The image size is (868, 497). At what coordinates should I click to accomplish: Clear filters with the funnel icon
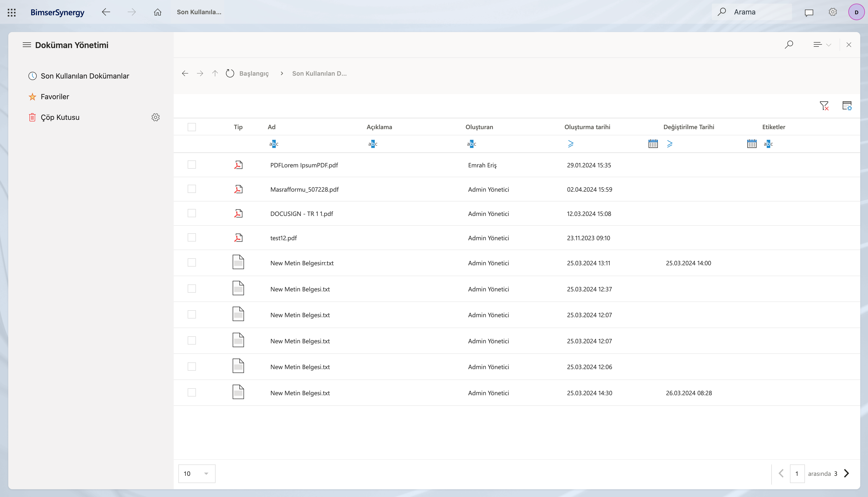click(824, 106)
